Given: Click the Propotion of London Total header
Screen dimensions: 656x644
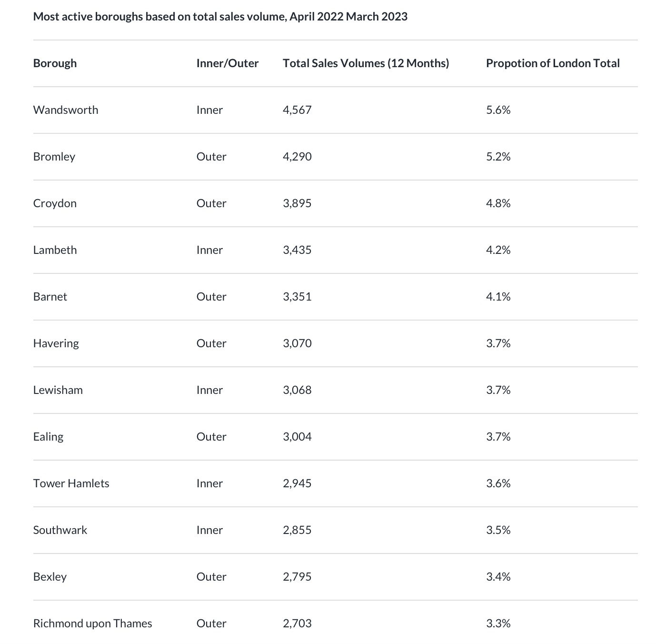Looking at the screenshot, I should point(552,63).
